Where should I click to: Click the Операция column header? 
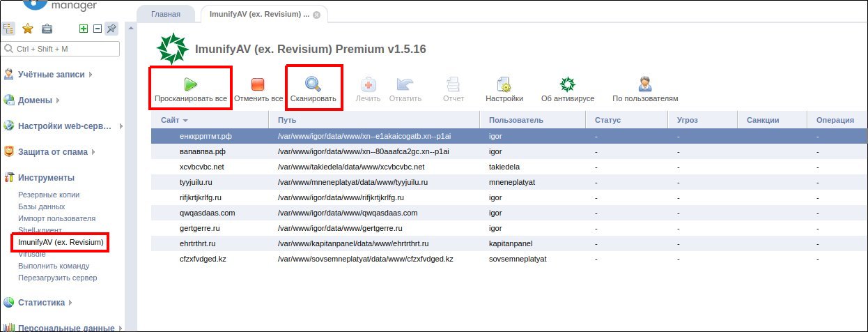point(838,120)
